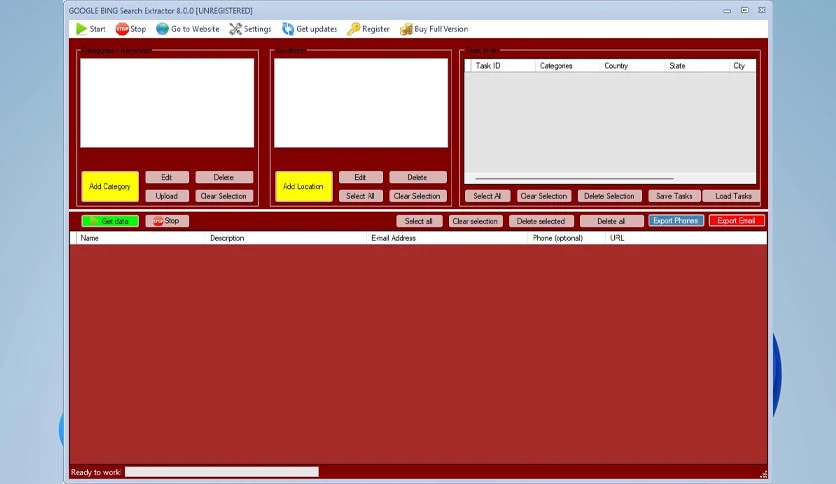
Task: Click Clear Selection in locations panel
Action: [x=417, y=196]
